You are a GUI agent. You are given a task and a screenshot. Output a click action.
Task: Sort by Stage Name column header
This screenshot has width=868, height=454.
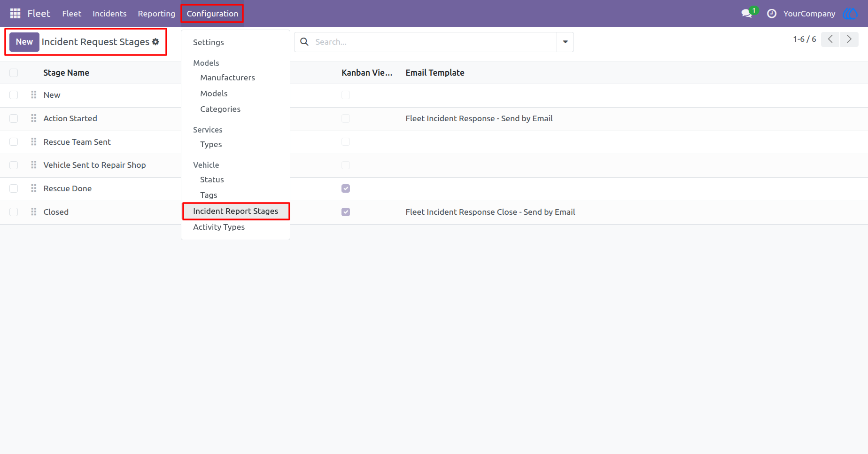66,73
